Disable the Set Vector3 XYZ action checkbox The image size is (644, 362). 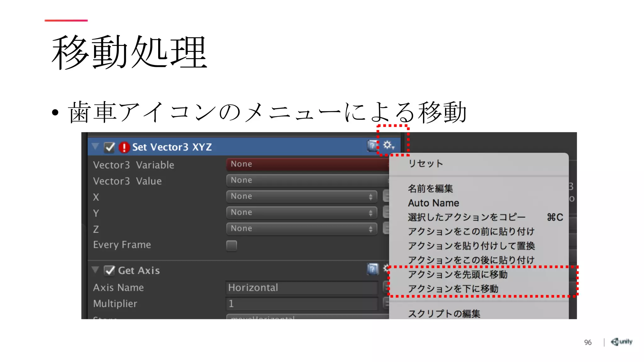(109, 147)
